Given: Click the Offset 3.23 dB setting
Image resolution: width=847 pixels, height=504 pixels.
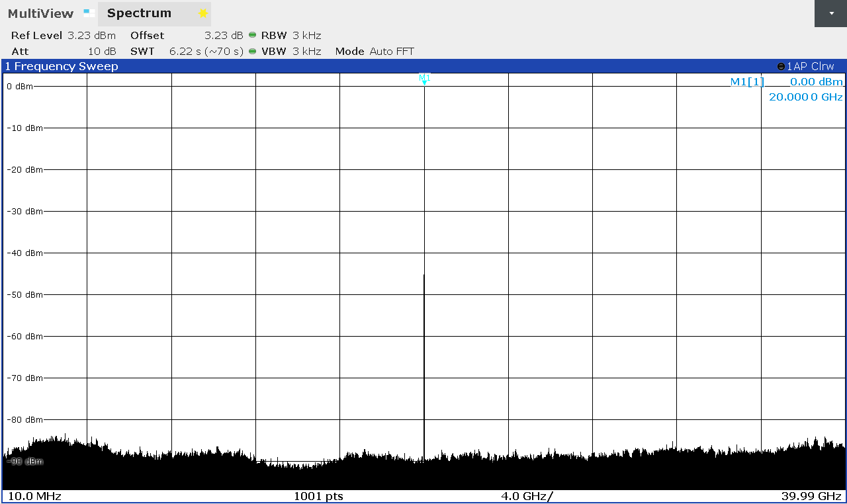Looking at the screenshot, I should click(x=187, y=36).
